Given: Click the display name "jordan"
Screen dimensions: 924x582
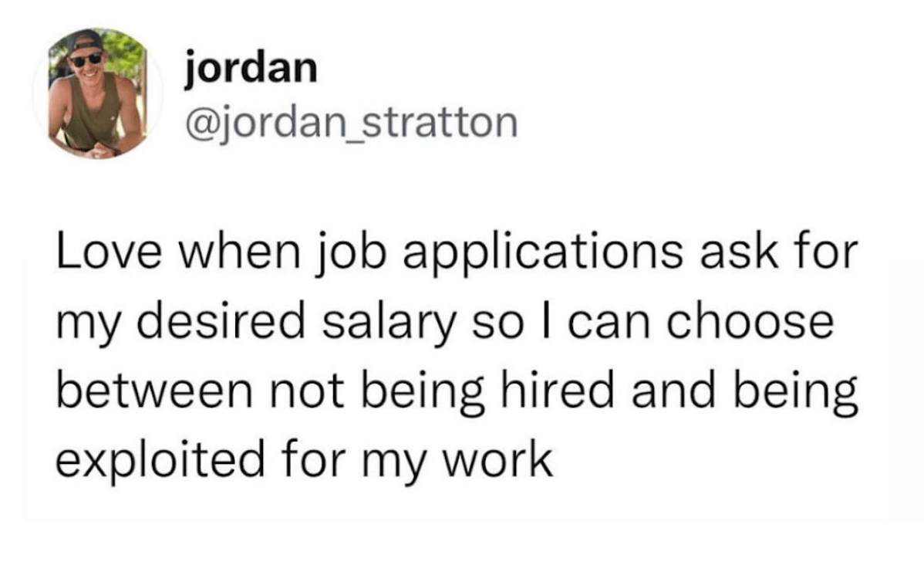Looking at the screenshot, I should (x=251, y=69).
